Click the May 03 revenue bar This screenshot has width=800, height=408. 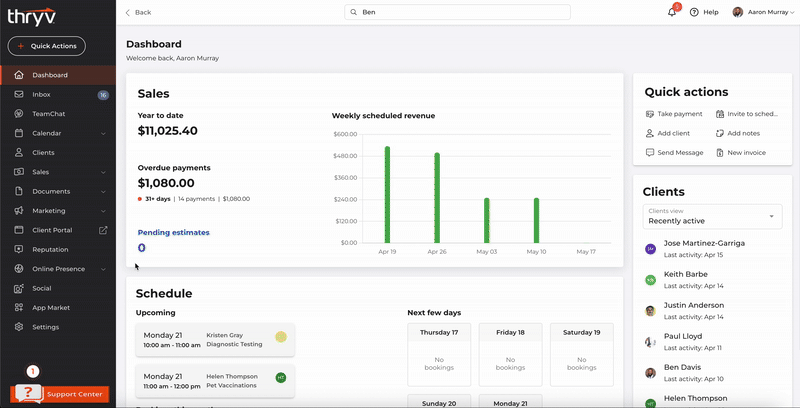point(487,220)
